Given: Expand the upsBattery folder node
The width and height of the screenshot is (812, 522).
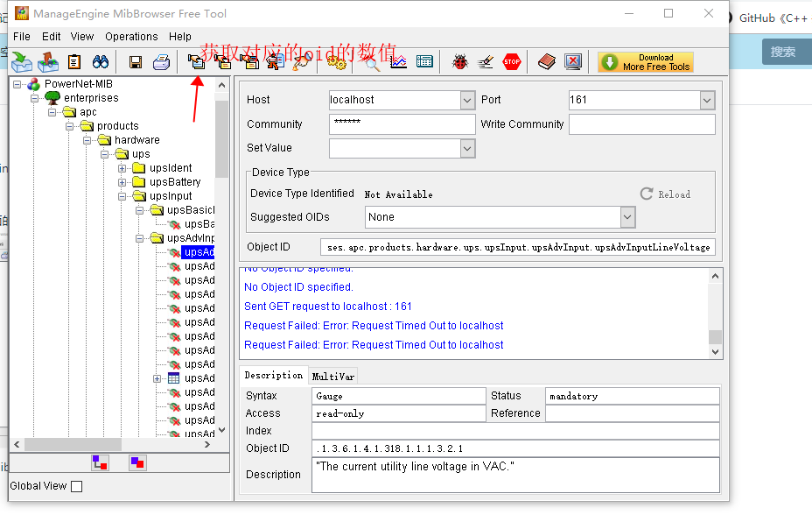Looking at the screenshot, I should pos(122,182).
